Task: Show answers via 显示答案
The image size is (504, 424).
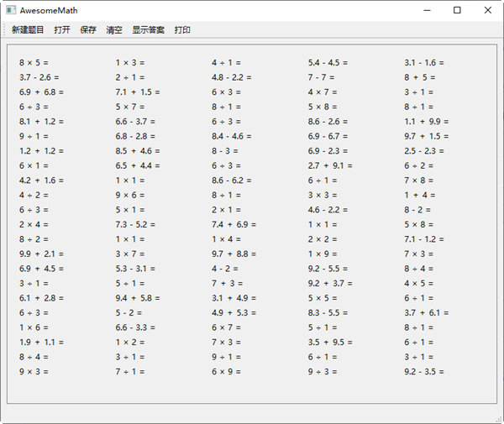Action: pyautogui.click(x=148, y=30)
